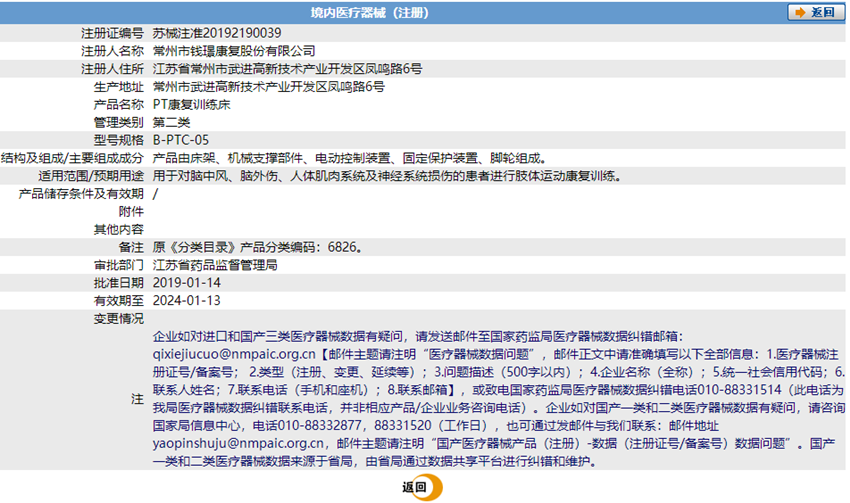Select the structure description starting 产品由床架

350,158
